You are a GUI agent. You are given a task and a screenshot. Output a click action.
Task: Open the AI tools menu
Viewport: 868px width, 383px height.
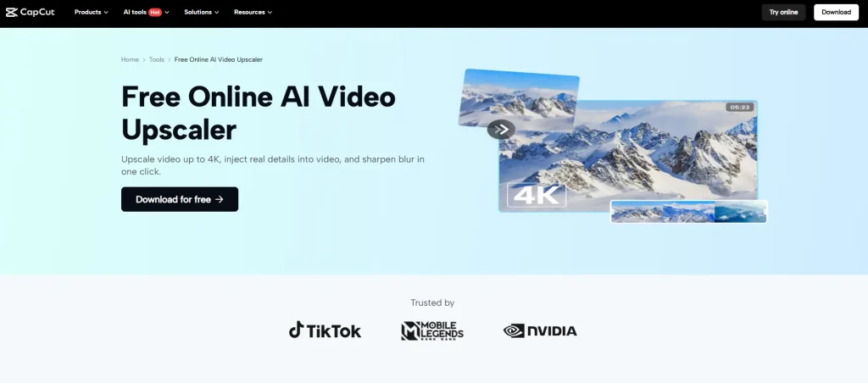pyautogui.click(x=146, y=12)
